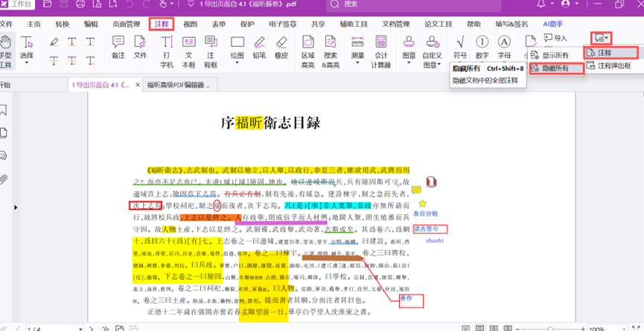Open the AI助手 assistant
The width and height of the screenshot is (644, 331).
553,24
